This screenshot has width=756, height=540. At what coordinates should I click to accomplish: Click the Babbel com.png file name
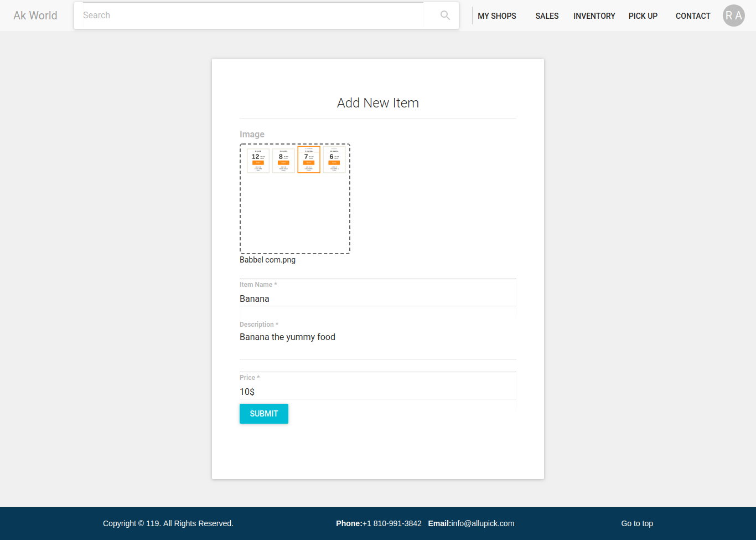tap(267, 260)
